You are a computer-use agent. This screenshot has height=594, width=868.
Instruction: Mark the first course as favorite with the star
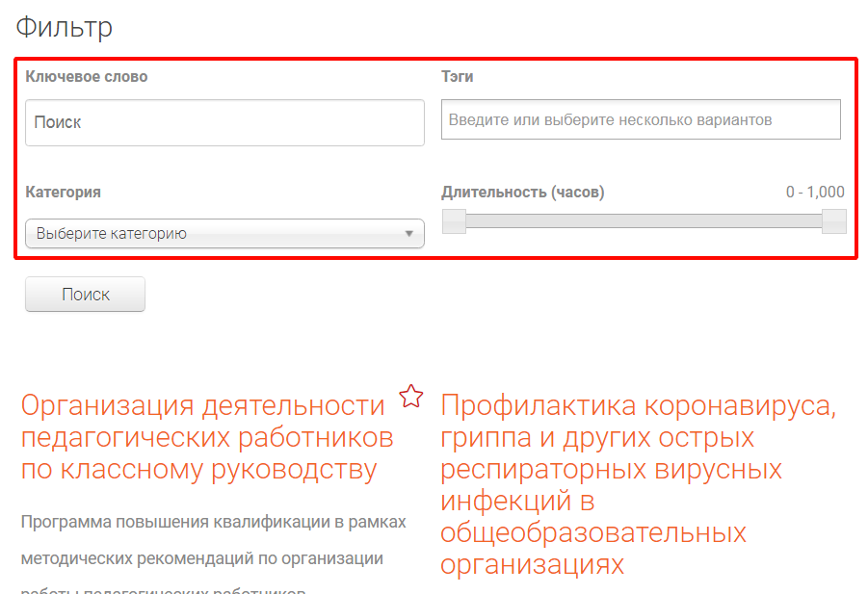[411, 396]
